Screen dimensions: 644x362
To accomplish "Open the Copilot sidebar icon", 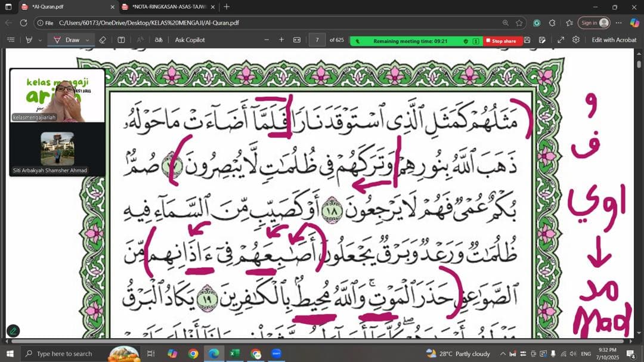I will (634, 23).
